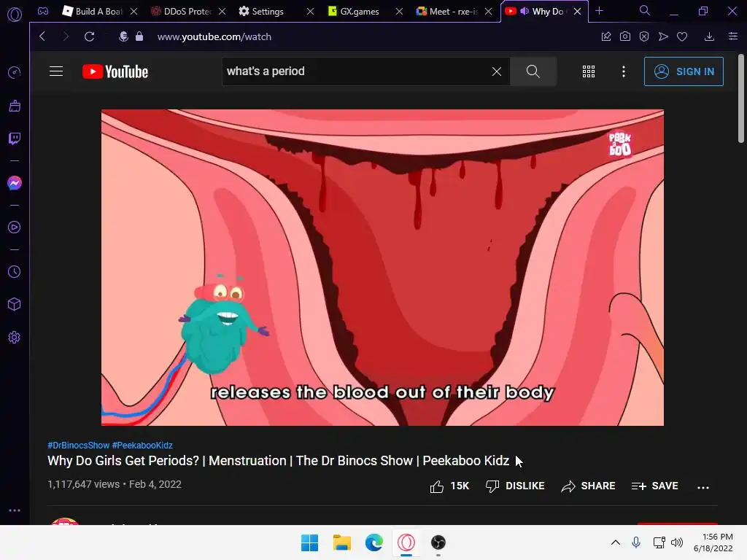Open sidebar three-dots setup menu

(15, 510)
